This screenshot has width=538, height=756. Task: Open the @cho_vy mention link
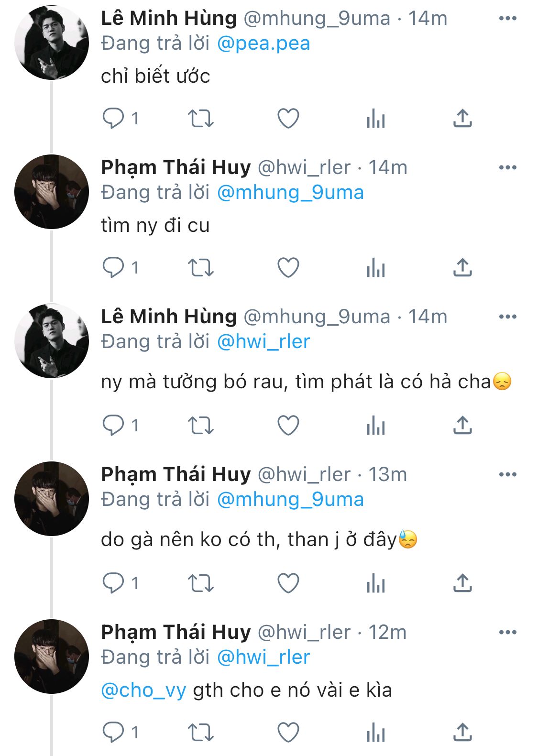(x=143, y=690)
